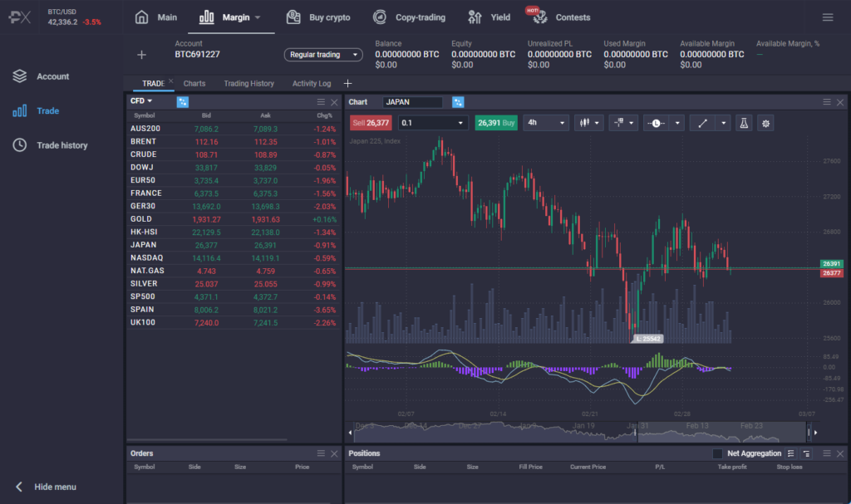
Task: Open the 4h timeframe dropdown
Action: tap(548, 122)
